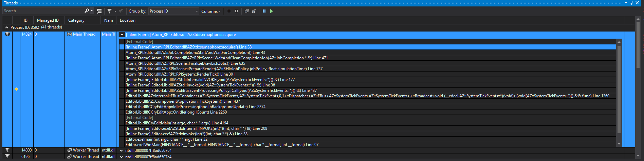This screenshot has width=644, height=161.
Task: Click the Collapse call stacks icon
Action: pyautogui.click(x=254, y=11)
